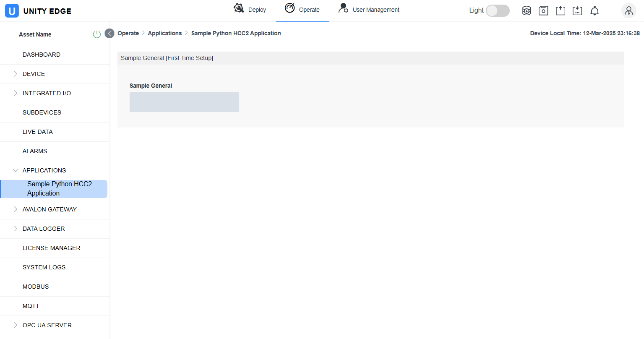Expand the OPC UA SERVER chevron
The height and width of the screenshot is (339, 644).
pyautogui.click(x=16, y=325)
